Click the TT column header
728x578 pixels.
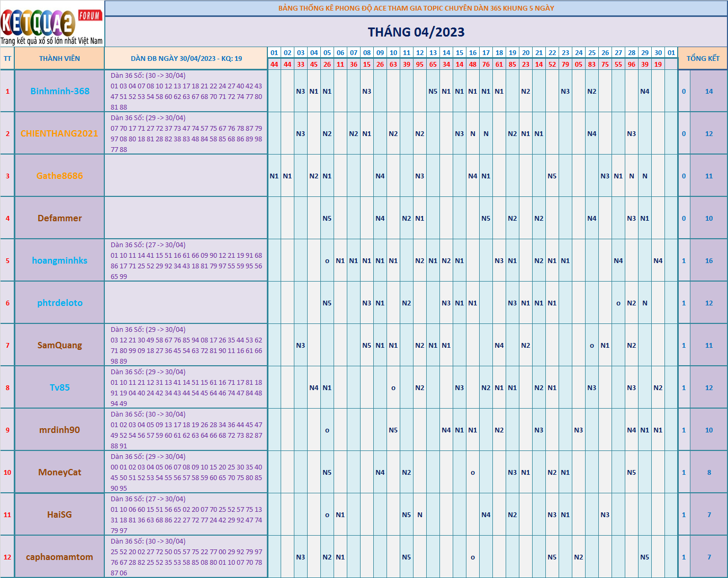click(7, 58)
